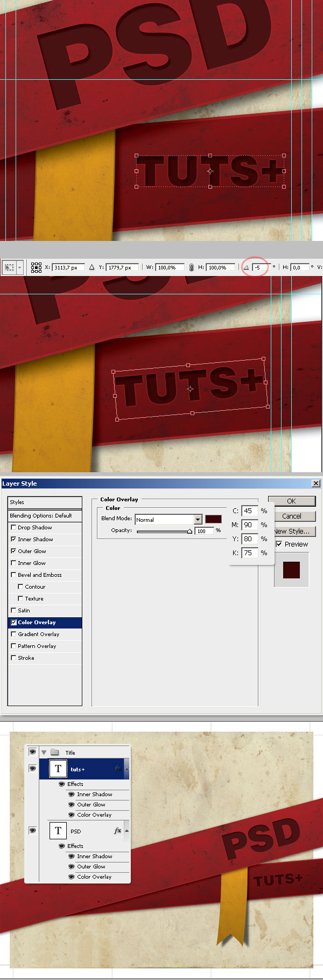Enable the Contour checkbox
The width and height of the screenshot is (323, 980).
[20, 586]
